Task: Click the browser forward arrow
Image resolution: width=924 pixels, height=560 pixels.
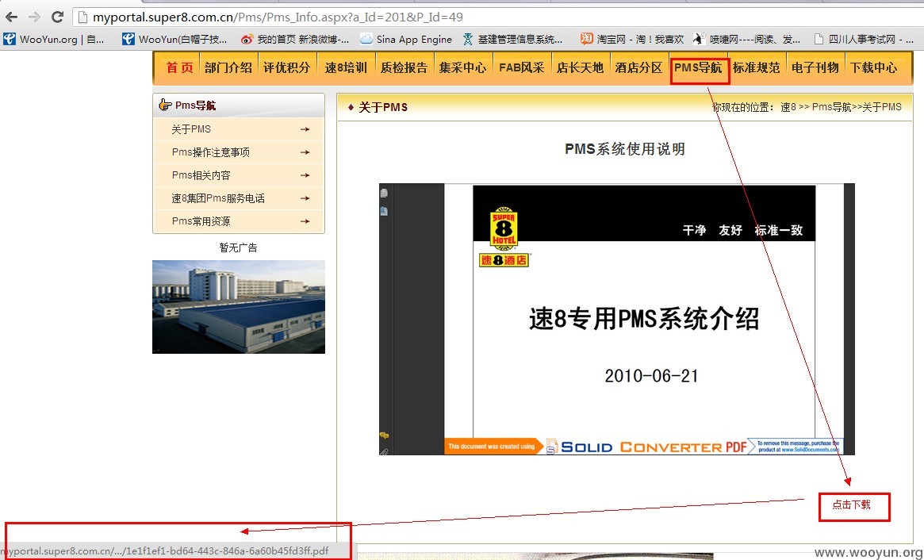Action: coord(34,17)
